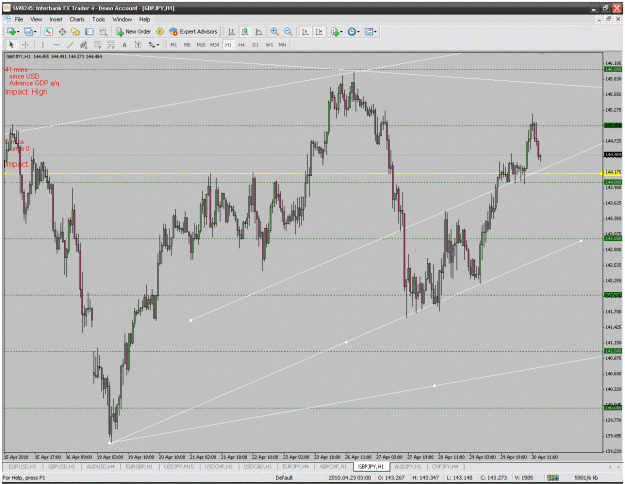Open the Periods clock icon
Image resolution: width=625 pixels, height=484 pixels.
(x=352, y=31)
